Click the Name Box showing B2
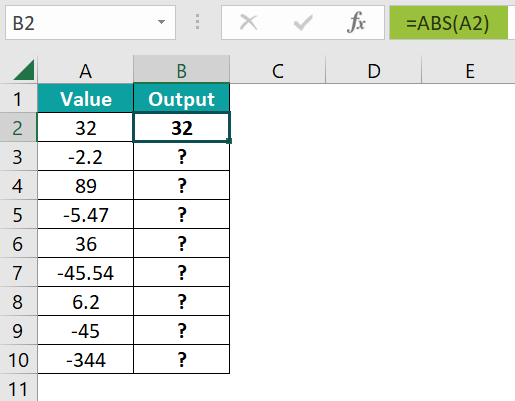 pos(90,23)
